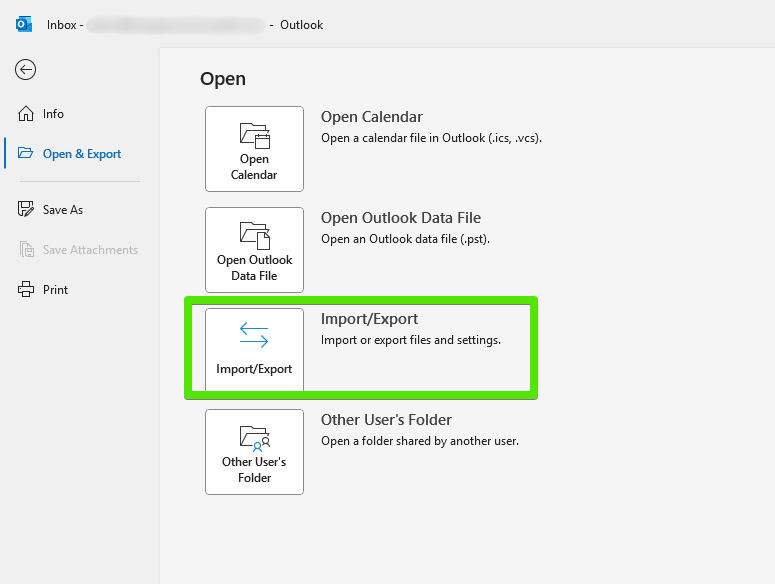Image resolution: width=775 pixels, height=584 pixels.
Task: Click the 'Open Outlook Data File' heading
Action: tap(401, 218)
